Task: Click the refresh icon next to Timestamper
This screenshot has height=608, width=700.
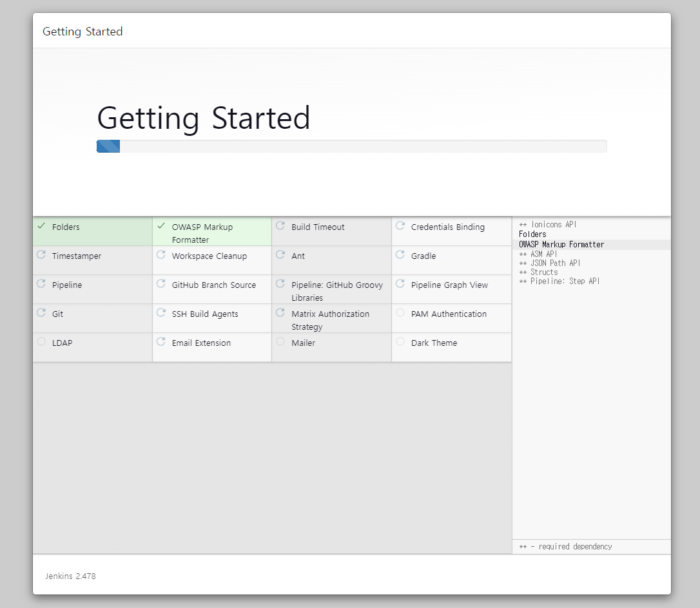Action: (41, 254)
